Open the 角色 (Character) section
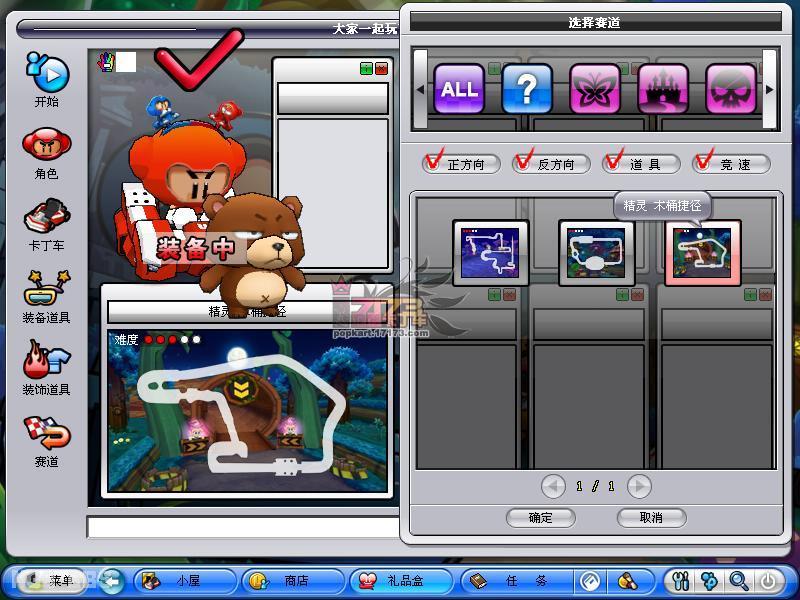The height and width of the screenshot is (600, 800). [x=47, y=153]
